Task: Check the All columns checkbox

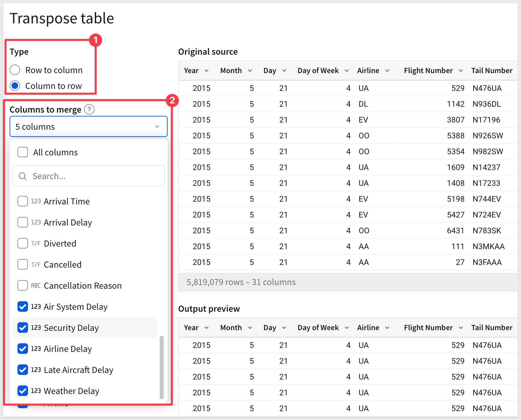Action: click(x=23, y=152)
